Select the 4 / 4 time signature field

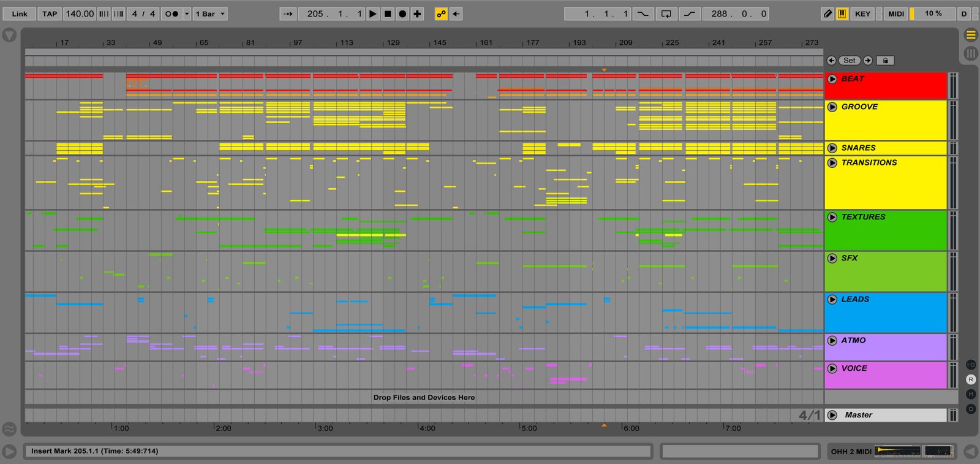143,13
